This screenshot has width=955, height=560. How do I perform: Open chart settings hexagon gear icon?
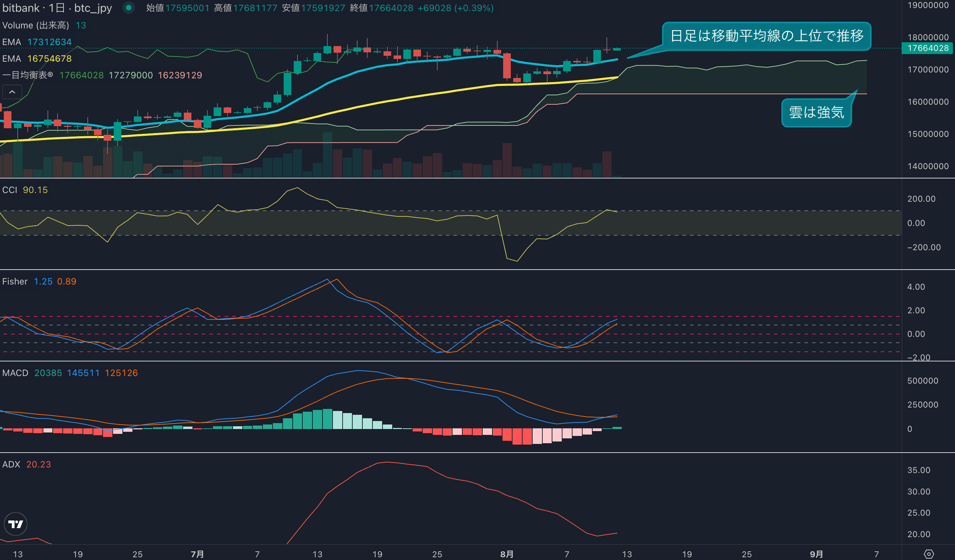(x=929, y=554)
